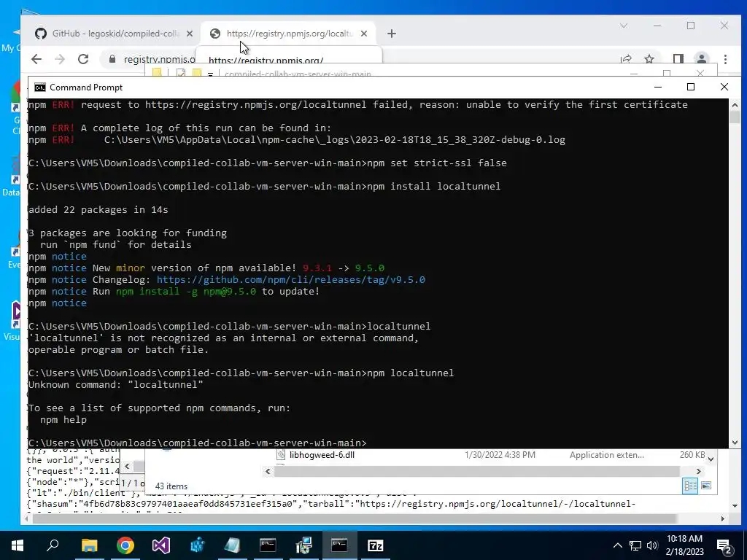Switch to active Command Prompt taskbar icon
The image size is (747, 560).
[x=339, y=545]
